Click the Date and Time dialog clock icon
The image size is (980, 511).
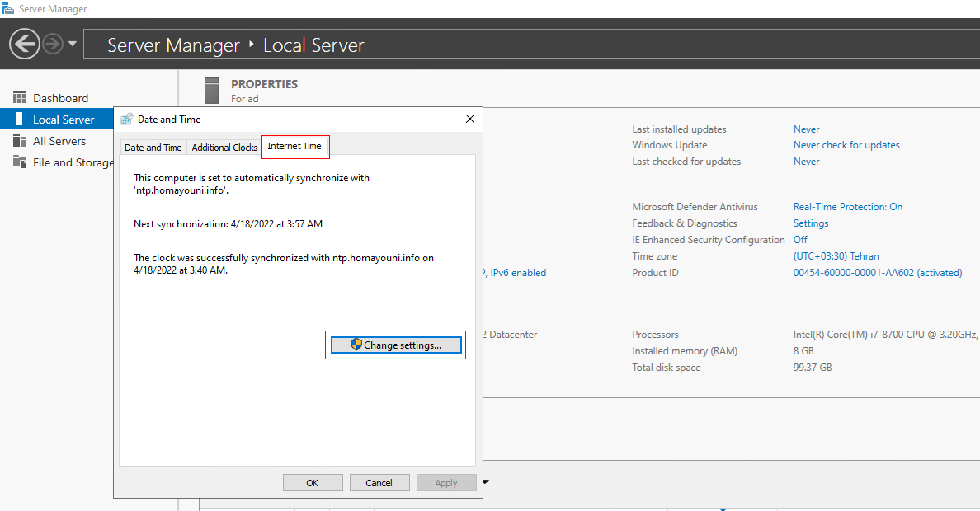pos(127,119)
